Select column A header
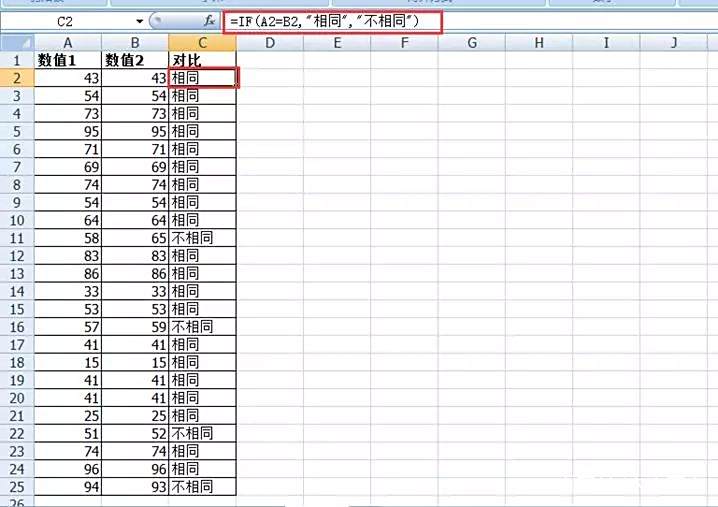 (68, 43)
